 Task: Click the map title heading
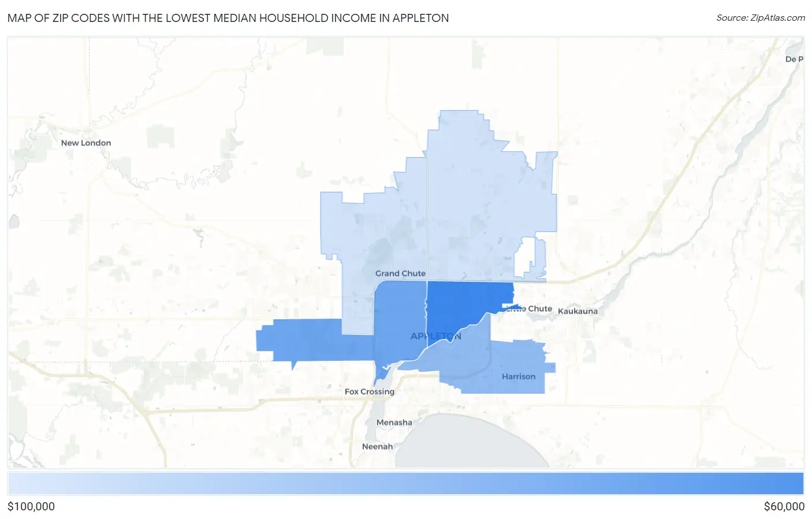228,18
